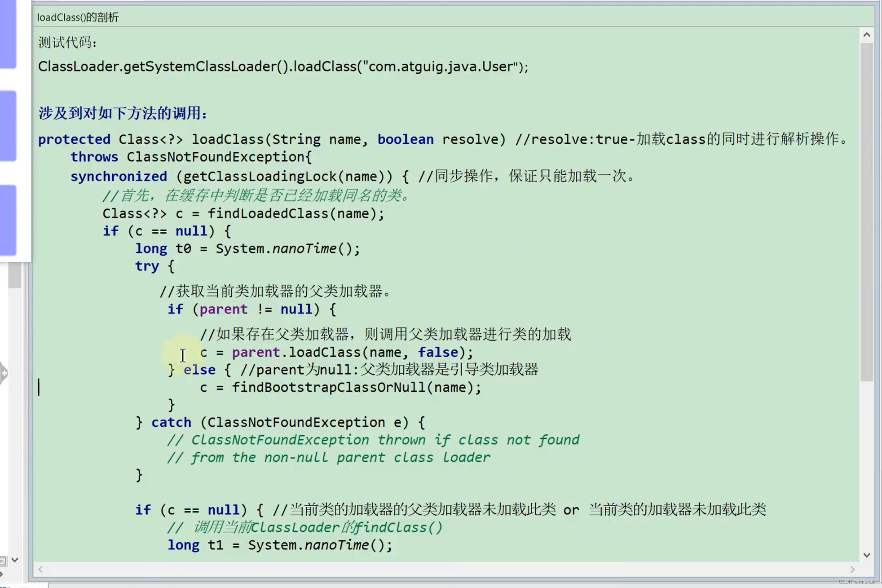Click the blue heading '涉及到对如下方法的调用:'
This screenshot has width=882, height=588.
123,113
